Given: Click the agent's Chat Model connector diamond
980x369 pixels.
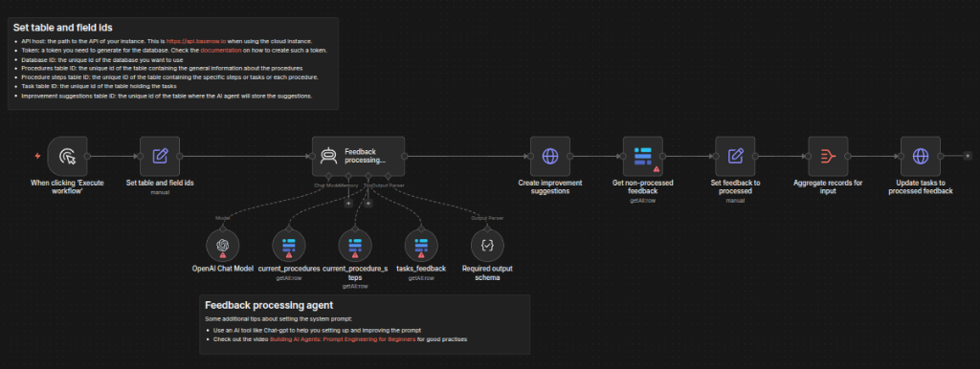Looking at the screenshot, I should pyautogui.click(x=328, y=177).
